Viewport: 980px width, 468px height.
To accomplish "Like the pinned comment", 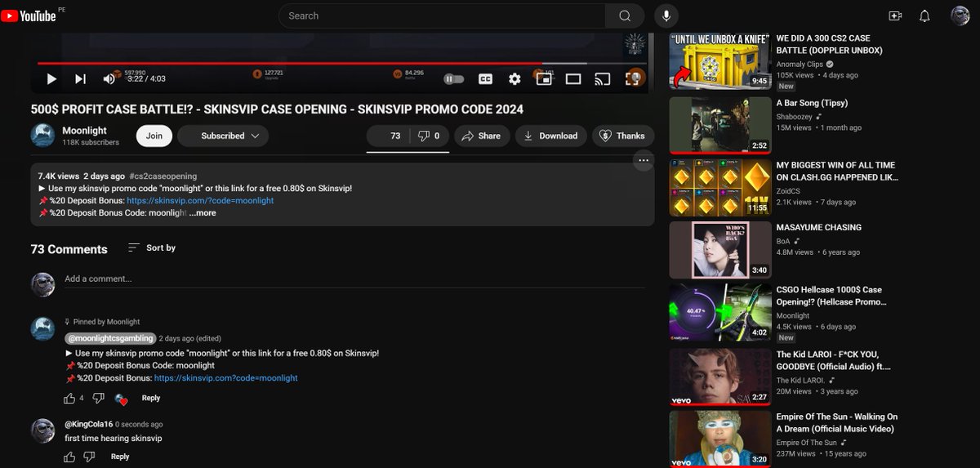I will tap(69, 399).
